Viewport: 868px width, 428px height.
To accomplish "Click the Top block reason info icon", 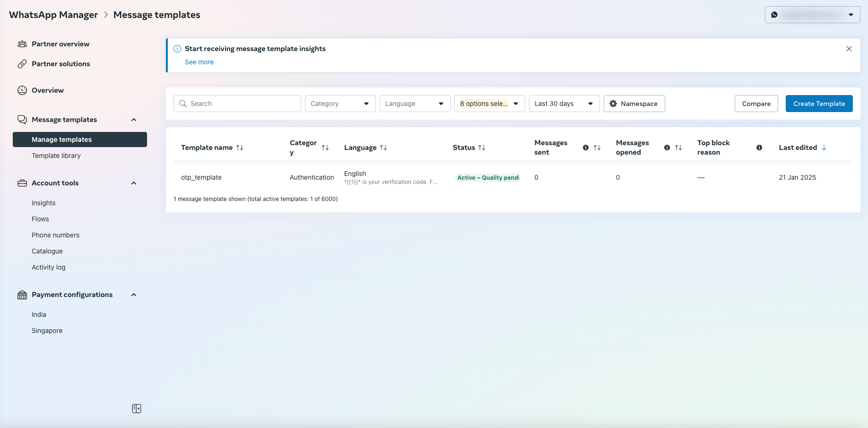I will [759, 148].
